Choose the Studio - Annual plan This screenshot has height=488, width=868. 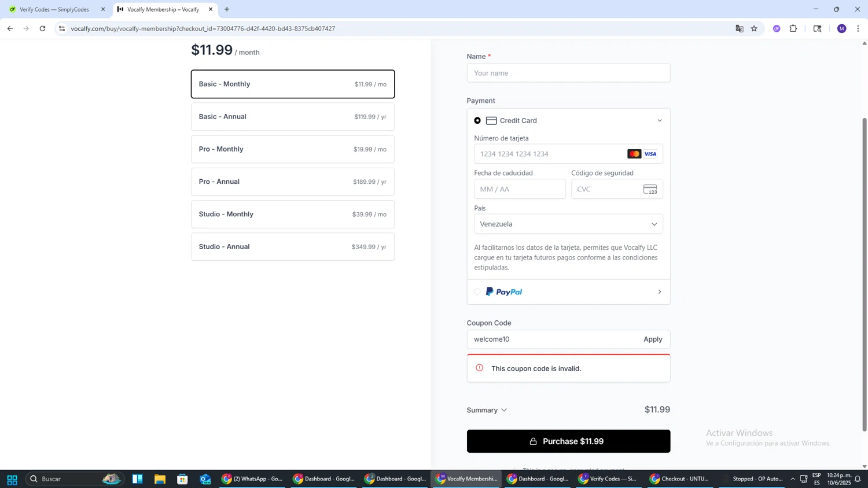(x=293, y=246)
